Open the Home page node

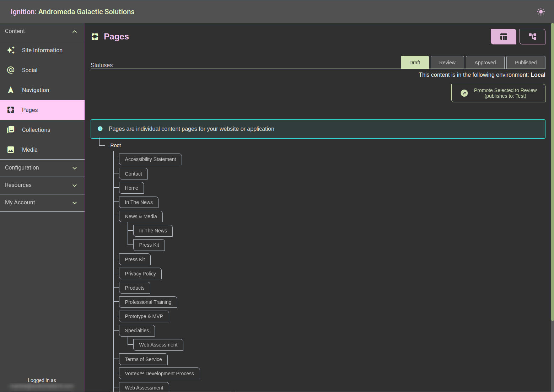tap(131, 188)
